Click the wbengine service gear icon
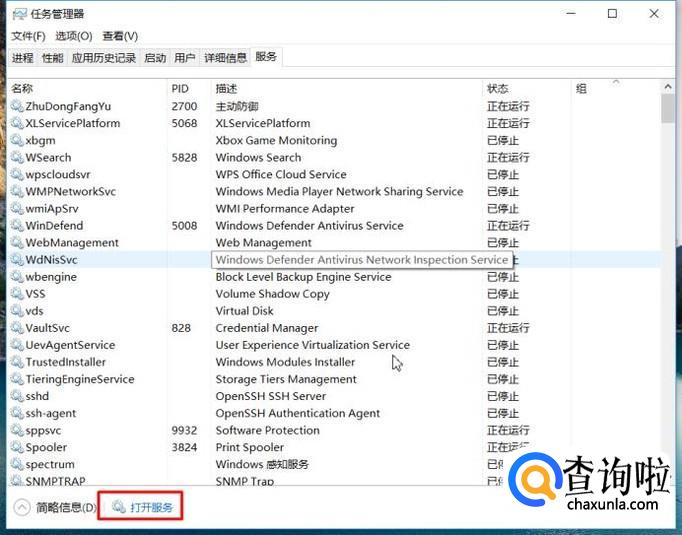Image resolution: width=682 pixels, height=535 pixels. [17, 277]
